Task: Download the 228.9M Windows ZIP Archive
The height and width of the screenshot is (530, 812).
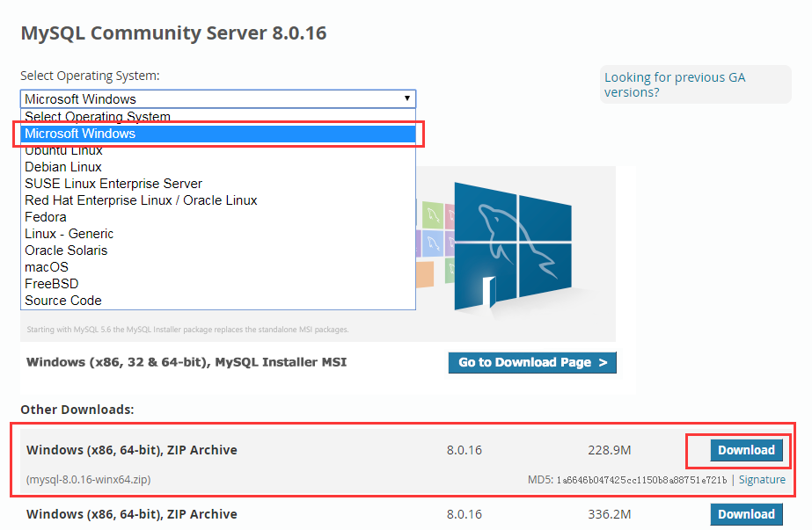Action: [x=746, y=450]
